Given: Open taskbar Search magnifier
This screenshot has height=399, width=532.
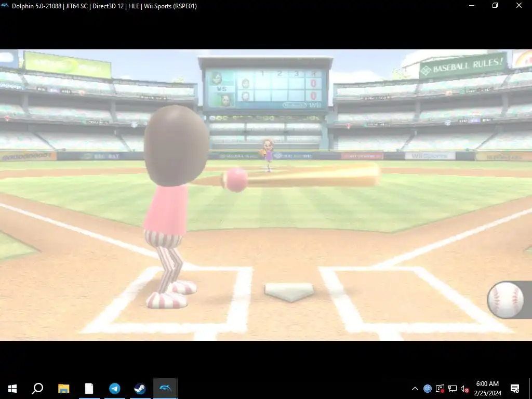Looking at the screenshot, I should 37,389.
